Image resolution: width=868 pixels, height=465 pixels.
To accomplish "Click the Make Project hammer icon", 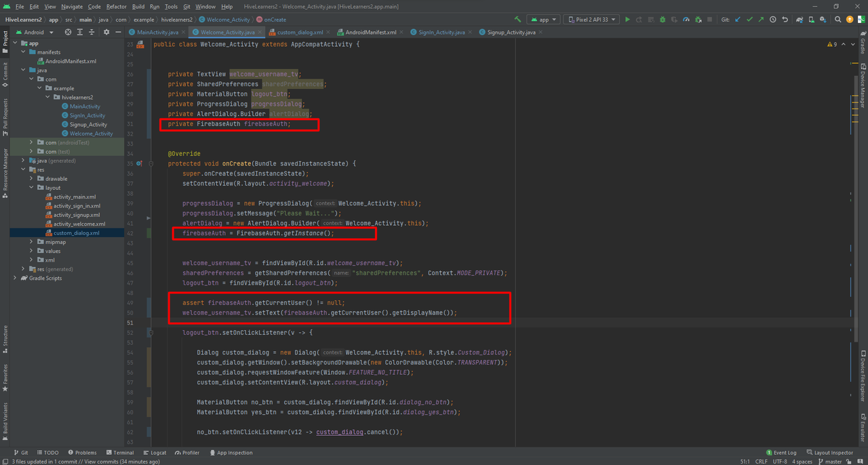I will 518,20.
